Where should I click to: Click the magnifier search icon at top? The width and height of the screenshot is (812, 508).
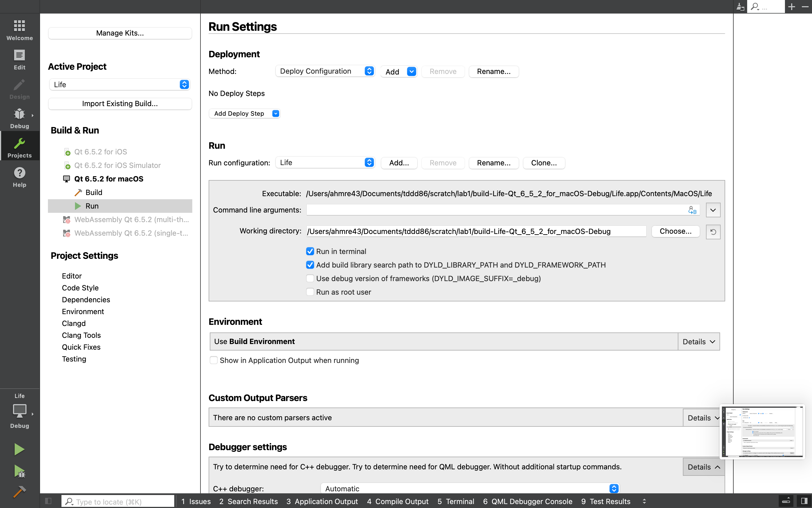point(755,6)
